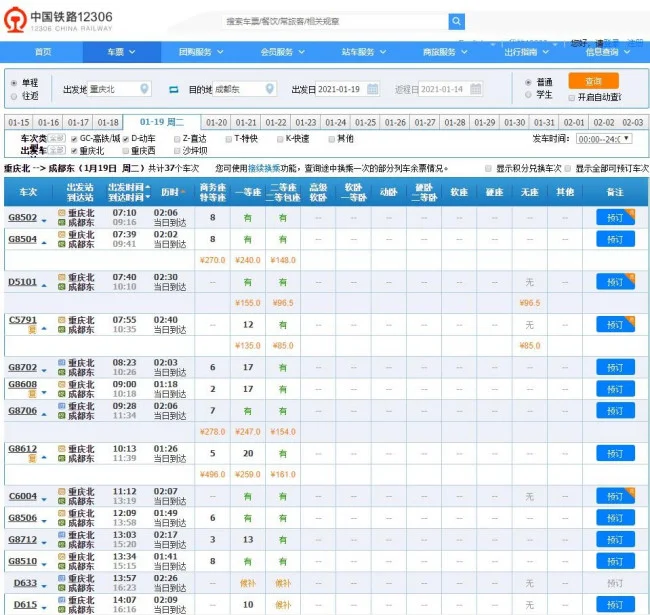Click 预订 button for C5791

615,324
